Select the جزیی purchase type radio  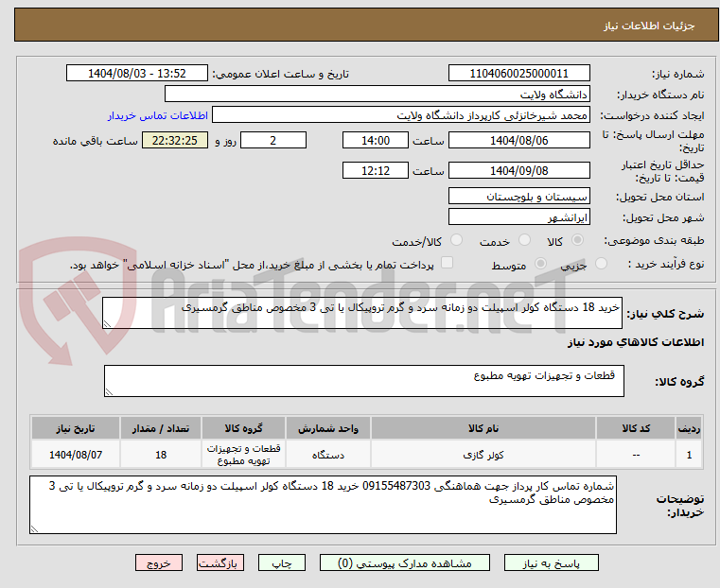(x=601, y=264)
